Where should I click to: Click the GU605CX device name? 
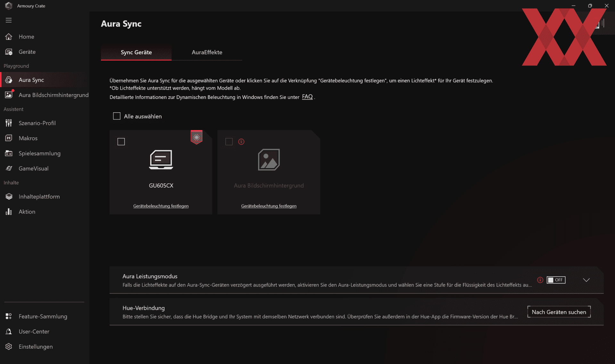tap(161, 186)
